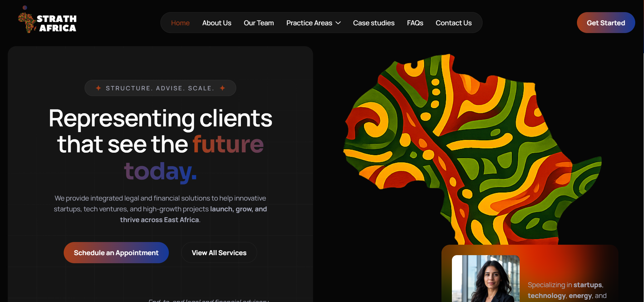Click the woman's portrait photo
644x302 pixels.
pos(486,278)
